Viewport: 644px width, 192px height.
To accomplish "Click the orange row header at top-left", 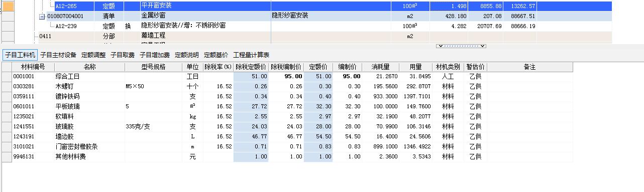I will (x=9, y=6).
